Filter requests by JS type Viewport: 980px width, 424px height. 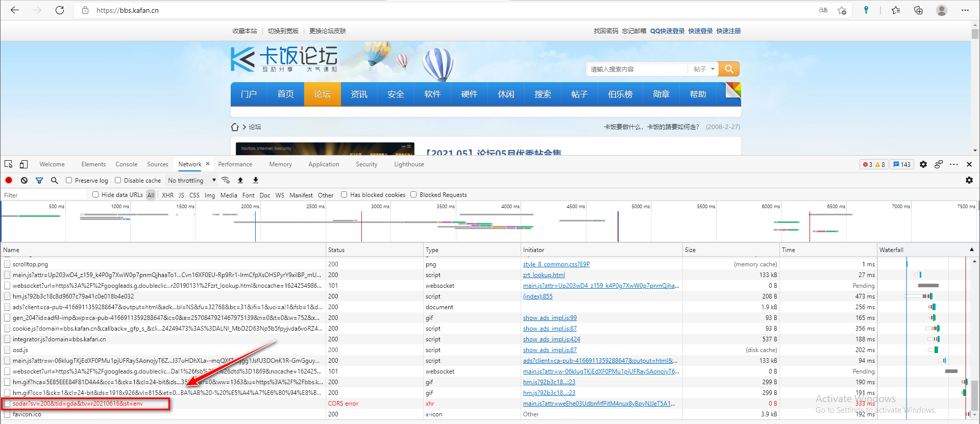coord(181,195)
